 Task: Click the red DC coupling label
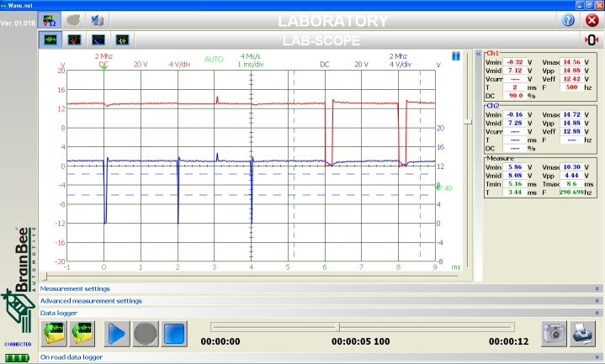(103, 65)
